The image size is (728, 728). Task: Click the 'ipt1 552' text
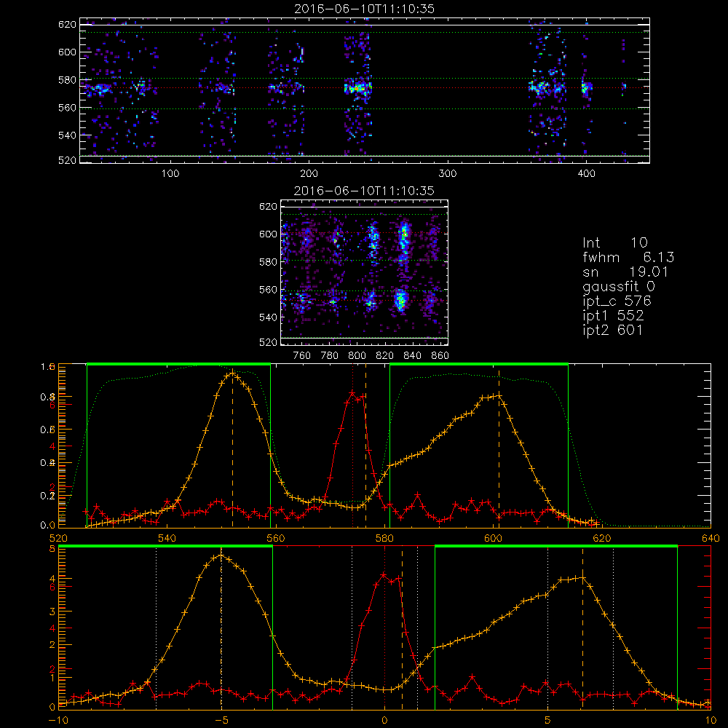[x=613, y=316]
